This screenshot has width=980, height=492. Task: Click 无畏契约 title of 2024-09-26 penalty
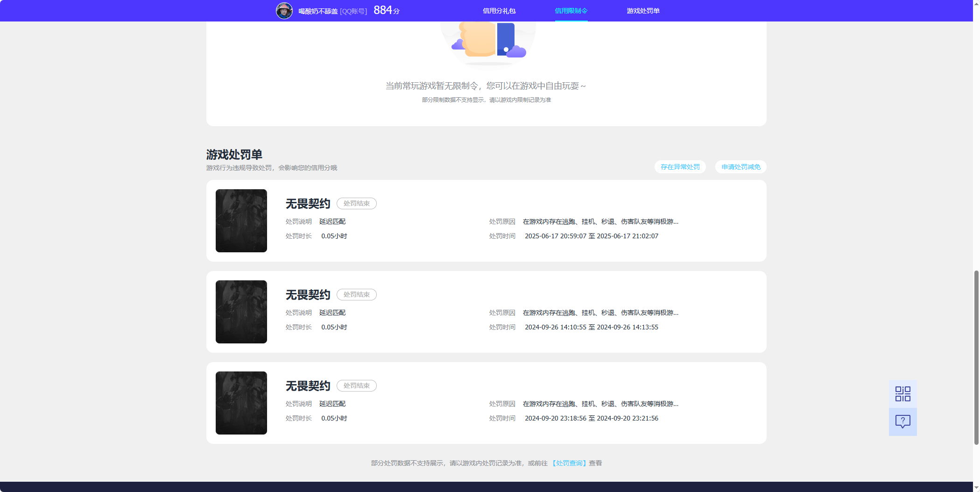click(x=308, y=295)
